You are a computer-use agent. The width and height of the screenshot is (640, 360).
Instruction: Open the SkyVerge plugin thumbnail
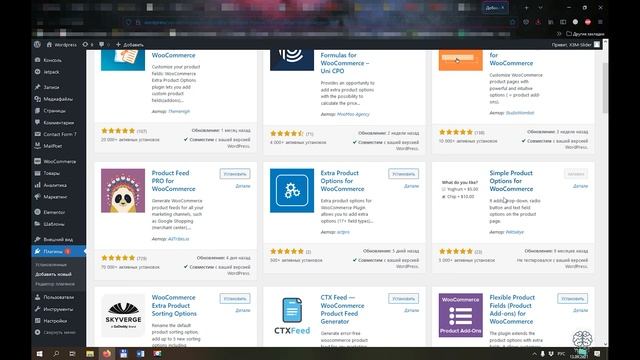point(123,316)
